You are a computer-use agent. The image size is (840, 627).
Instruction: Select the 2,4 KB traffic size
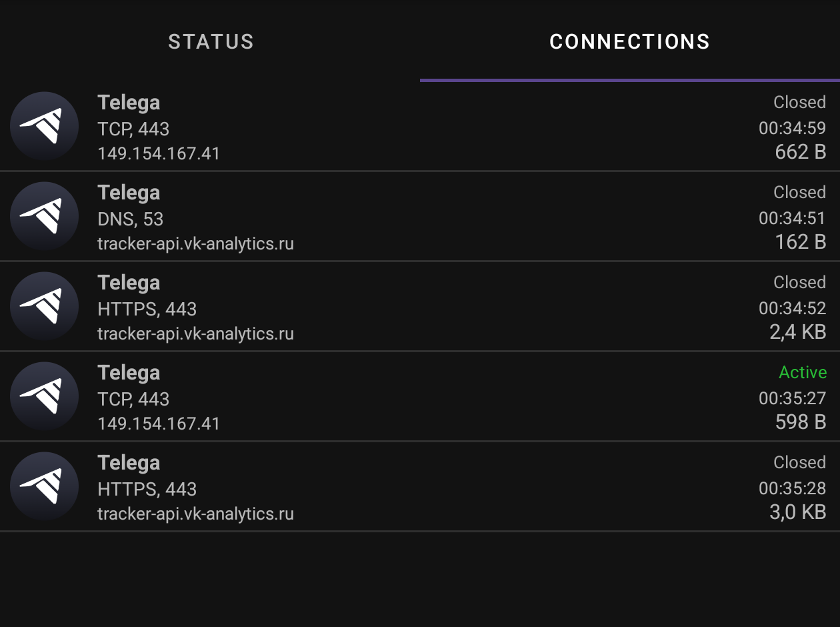[797, 332]
